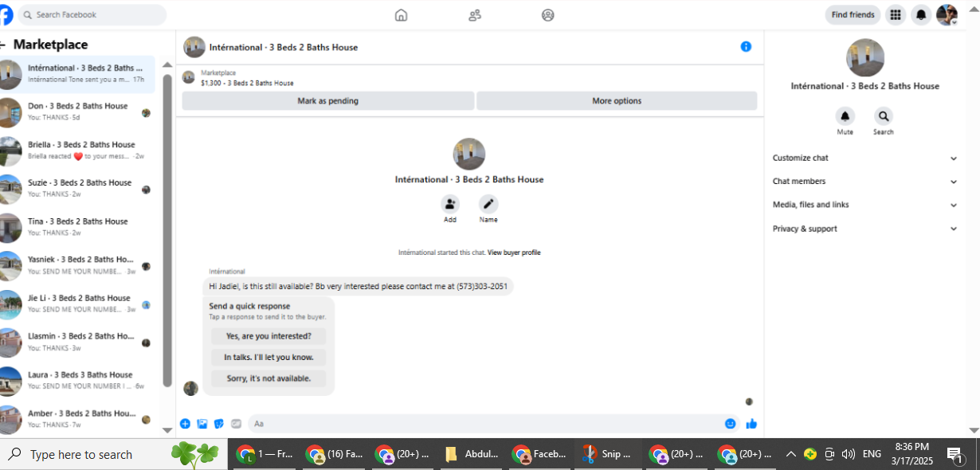The height and width of the screenshot is (470, 980).
Task: Click More options button
Action: pyautogui.click(x=617, y=101)
